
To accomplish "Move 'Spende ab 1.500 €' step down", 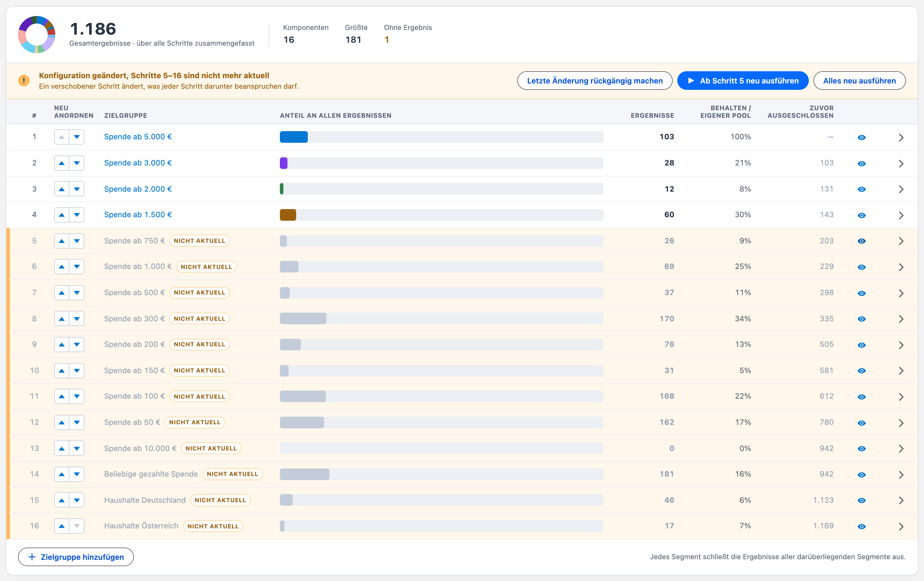I will (x=77, y=215).
